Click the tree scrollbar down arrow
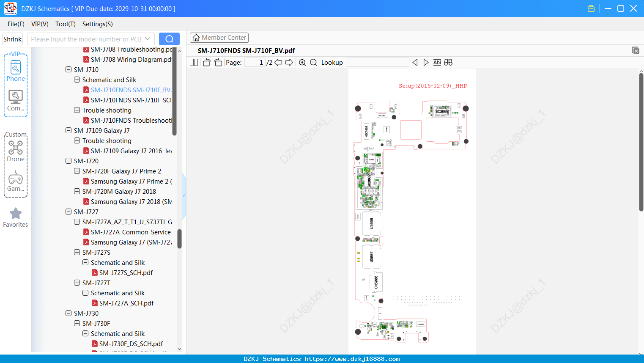Viewport: 644px width, 363px height. (179, 349)
